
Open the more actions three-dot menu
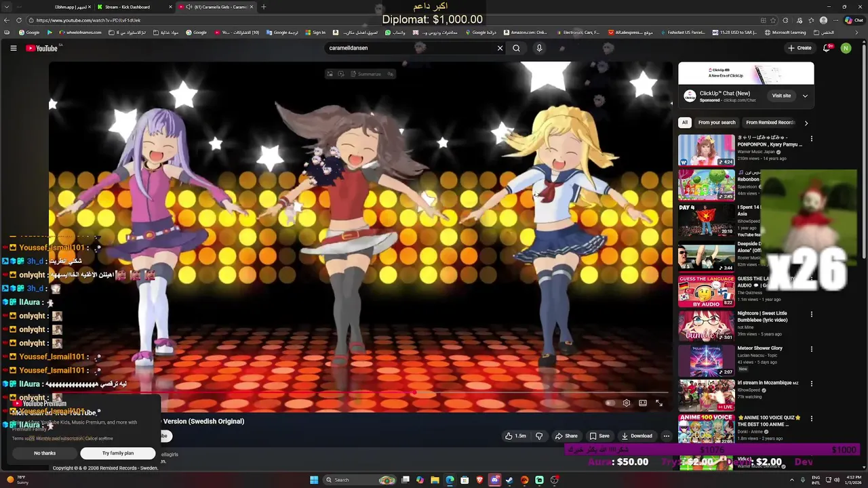click(667, 436)
